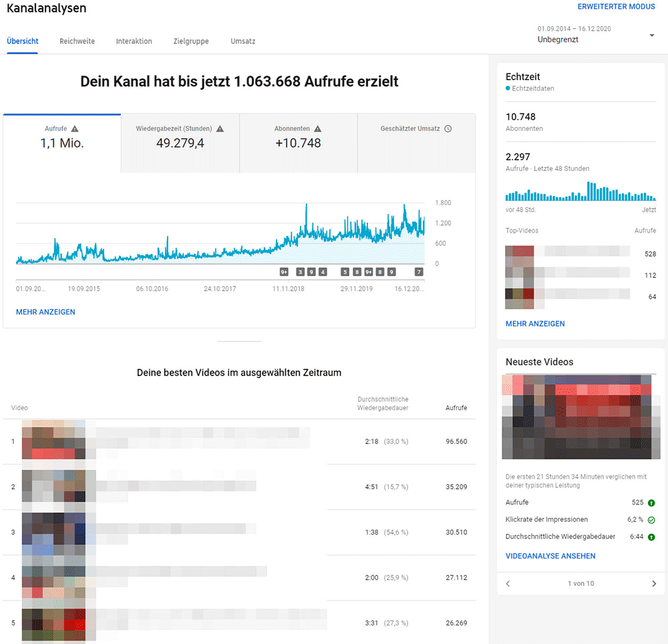Open VIDEOANALYSE ANSEHEN
This screenshot has height=644, width=668.
(548, 555)
